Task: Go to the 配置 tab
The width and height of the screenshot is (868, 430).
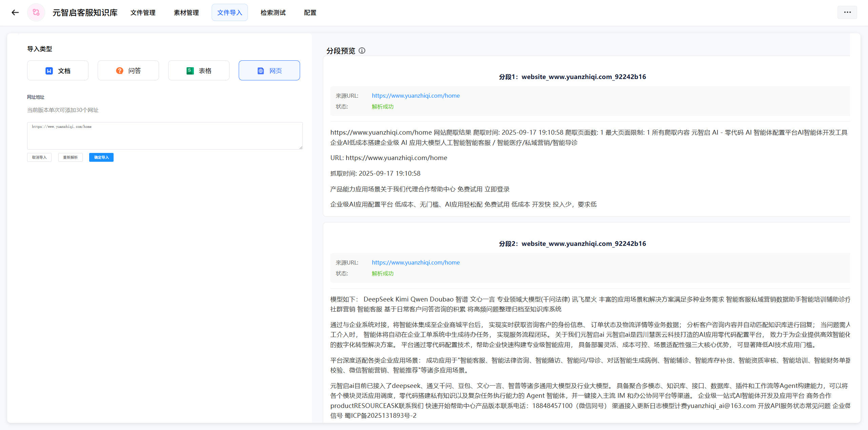Action: pyautogui.click(x=310, y=13)
